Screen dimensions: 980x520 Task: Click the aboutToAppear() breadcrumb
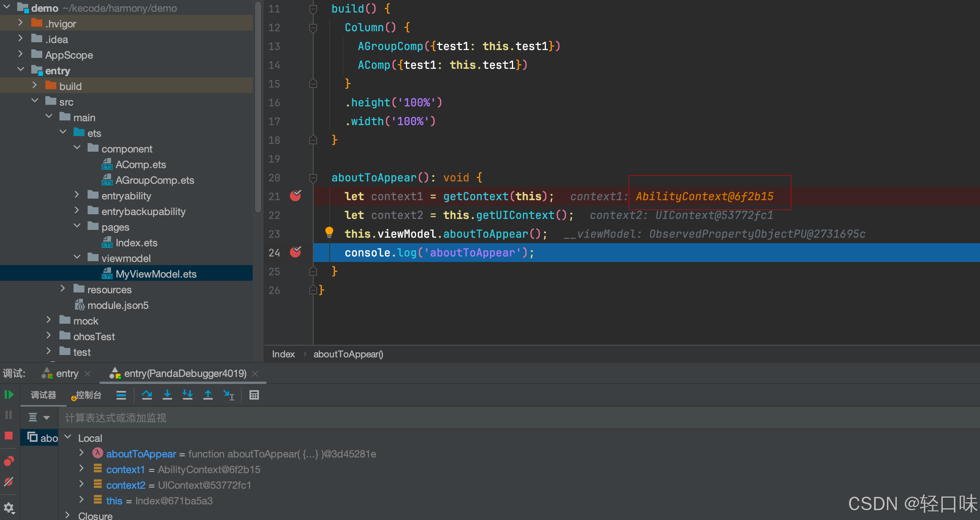point(348,354)
